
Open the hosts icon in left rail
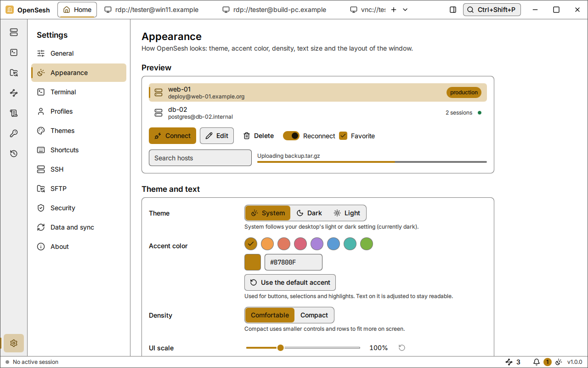[x=14, y=32]
